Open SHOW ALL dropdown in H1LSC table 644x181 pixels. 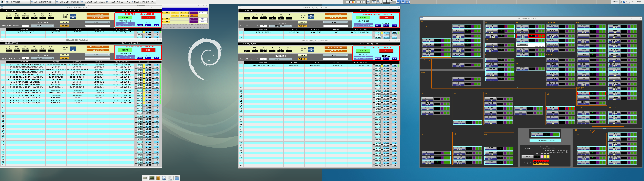point(97,22)
